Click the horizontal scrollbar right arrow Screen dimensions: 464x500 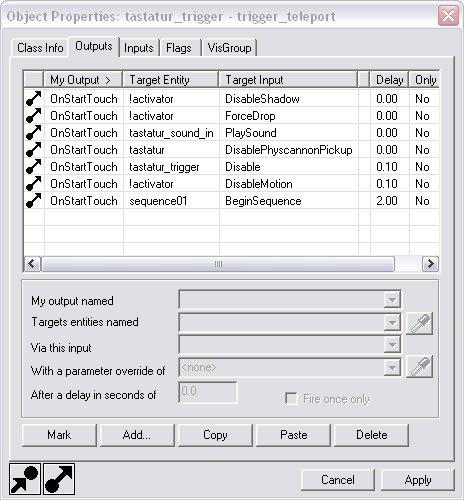430,264
